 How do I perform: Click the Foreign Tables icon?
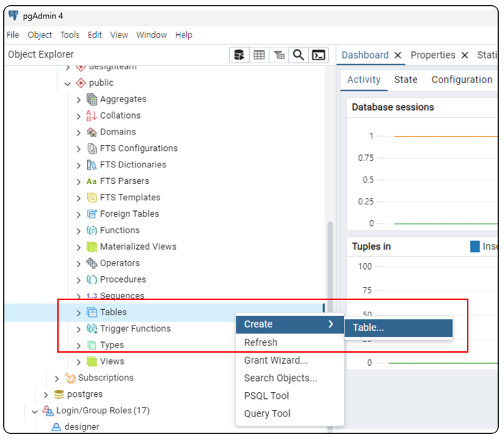(x=92, y=214)
